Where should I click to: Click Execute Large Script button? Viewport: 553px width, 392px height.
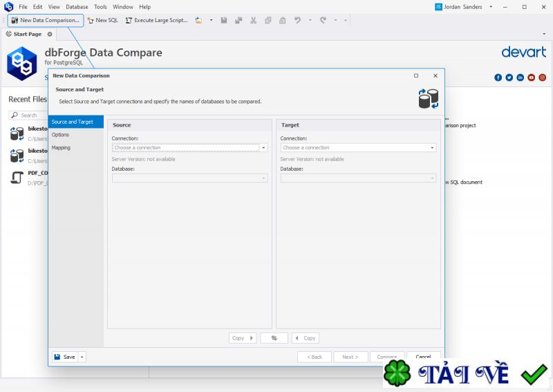157,21
